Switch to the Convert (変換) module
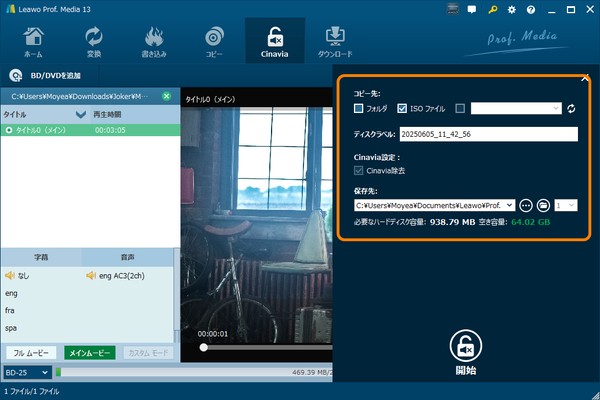The image size is (600, 400). coord(94,41)
